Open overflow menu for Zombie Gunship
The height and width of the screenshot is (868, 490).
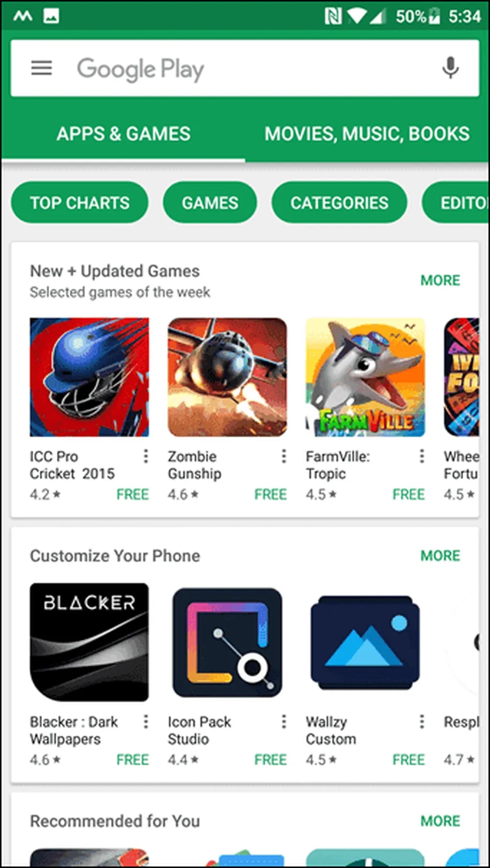pyautogui.click(x=284, y=456)
